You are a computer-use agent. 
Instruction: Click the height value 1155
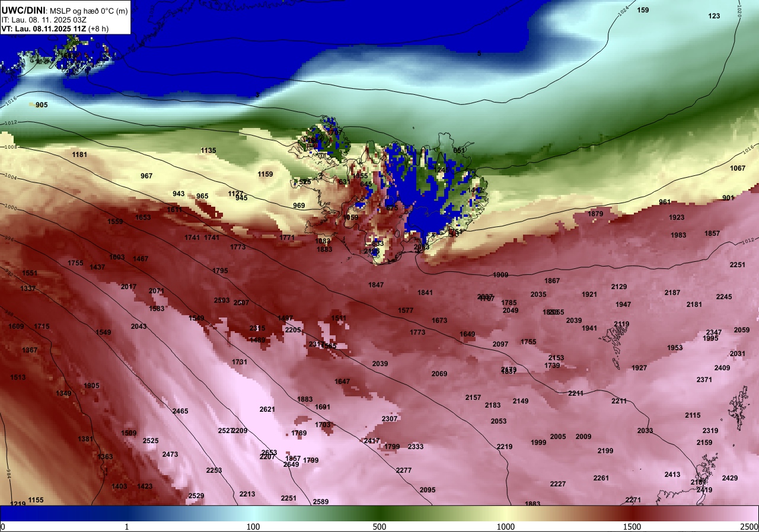pos(36,500)
